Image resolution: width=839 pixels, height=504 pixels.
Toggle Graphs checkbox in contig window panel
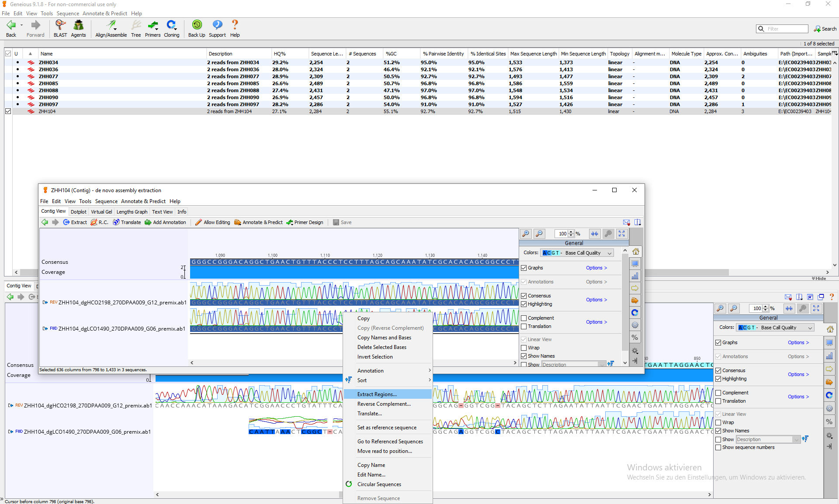(524, 268)
